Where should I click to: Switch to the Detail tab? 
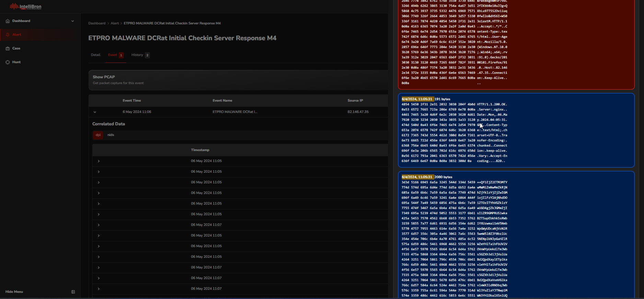(95, 55)
